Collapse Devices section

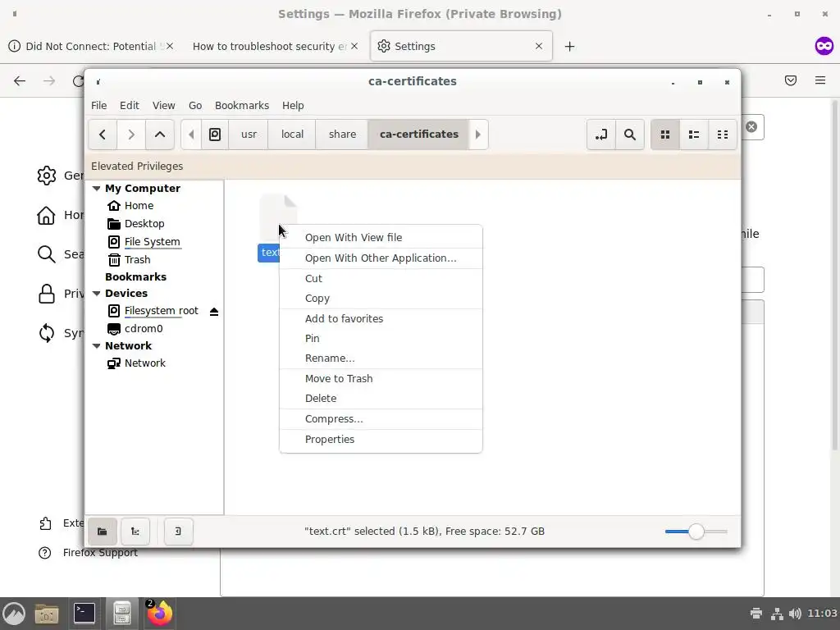97,294
